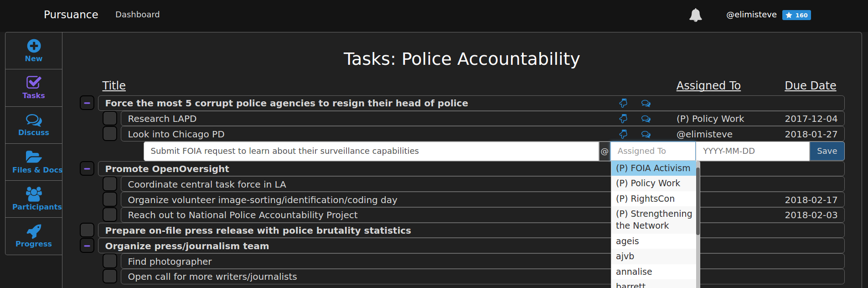Click the pin icon on Research LAPD row
This screenshot has width=868, height=288.
[x=623, y=119]
